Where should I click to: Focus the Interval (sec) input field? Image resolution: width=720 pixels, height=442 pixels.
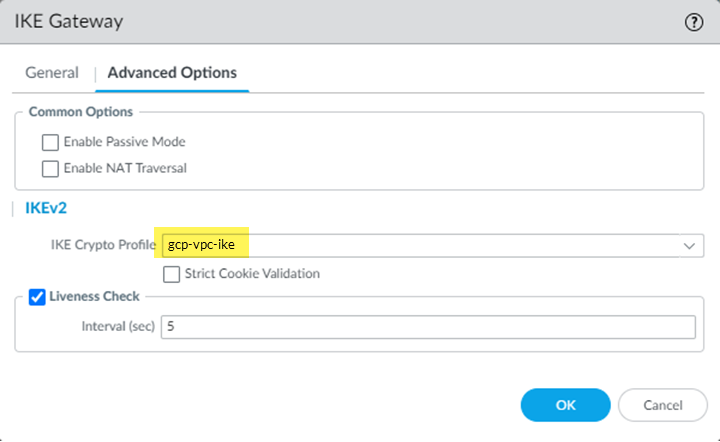coord(427,327)
